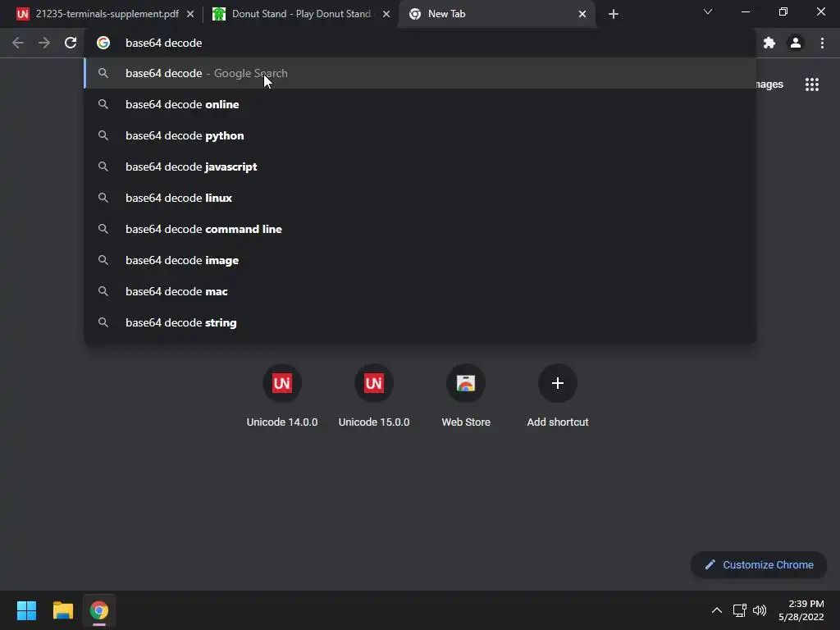
Task: Choose 'base64 decode mac' suggestion
Action: click(420, 291)
